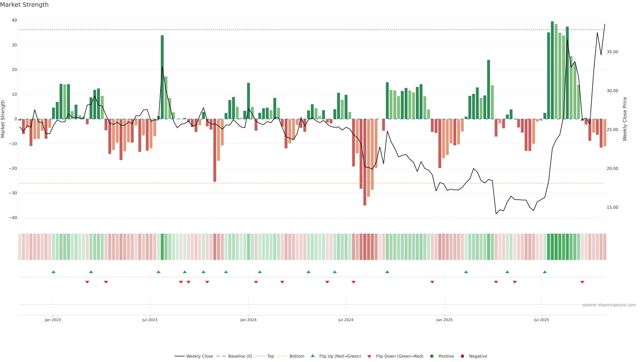Click the last green flip-up triangle marker
644x362 pixels.
coord(545,272)
